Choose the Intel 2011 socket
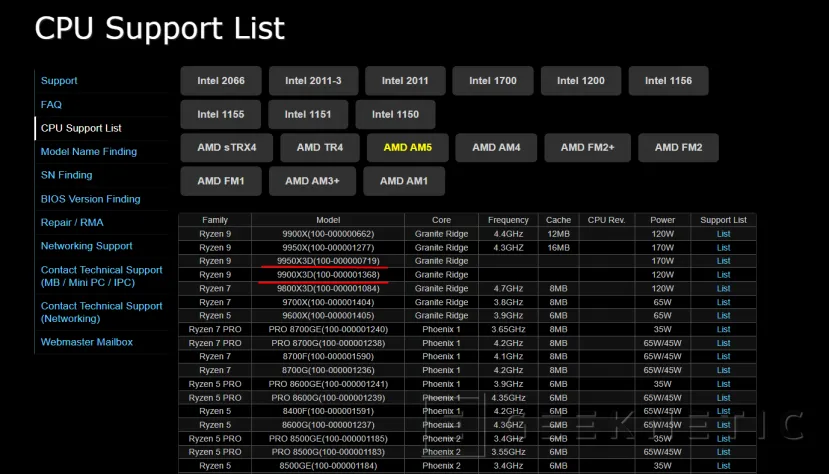829x474 pixels. [x=405, y=81]
